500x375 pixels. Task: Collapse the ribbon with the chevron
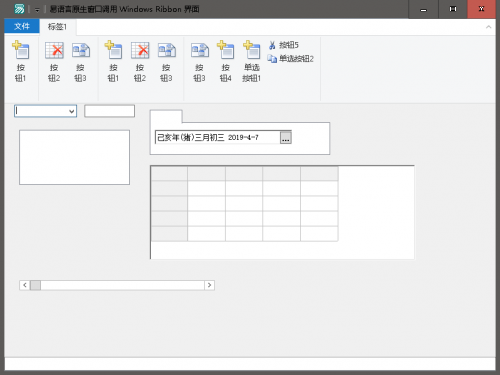coord(488,27)
